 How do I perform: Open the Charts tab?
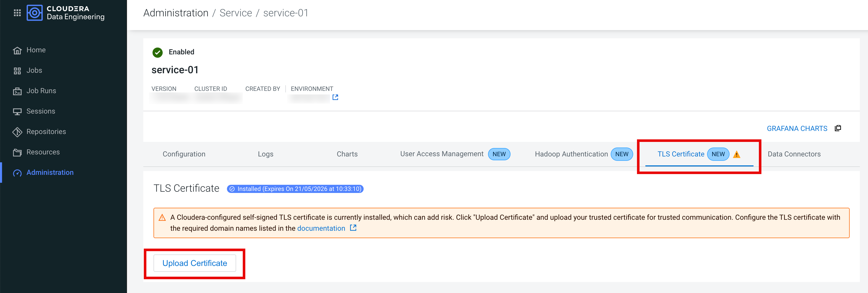tap(347, 154)
